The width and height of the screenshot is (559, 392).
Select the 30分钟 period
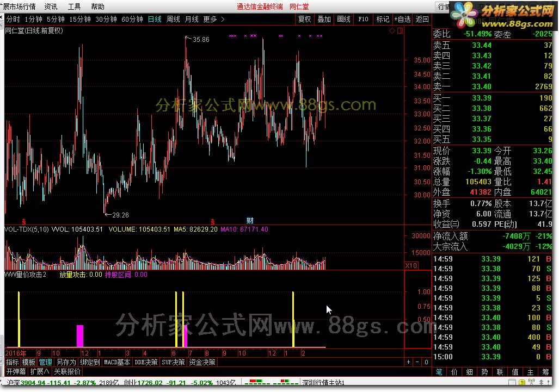[x=106, y=19]
